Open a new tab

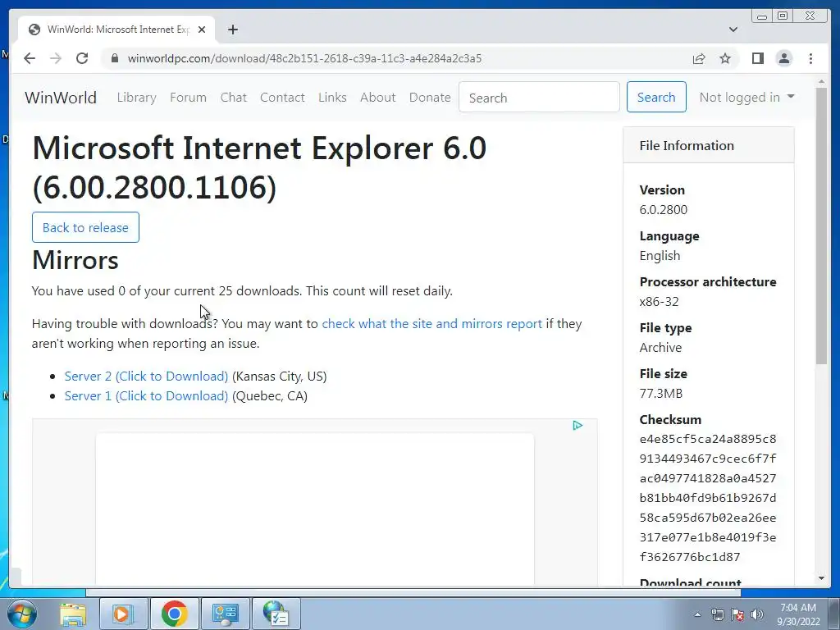tap(232, 30)
